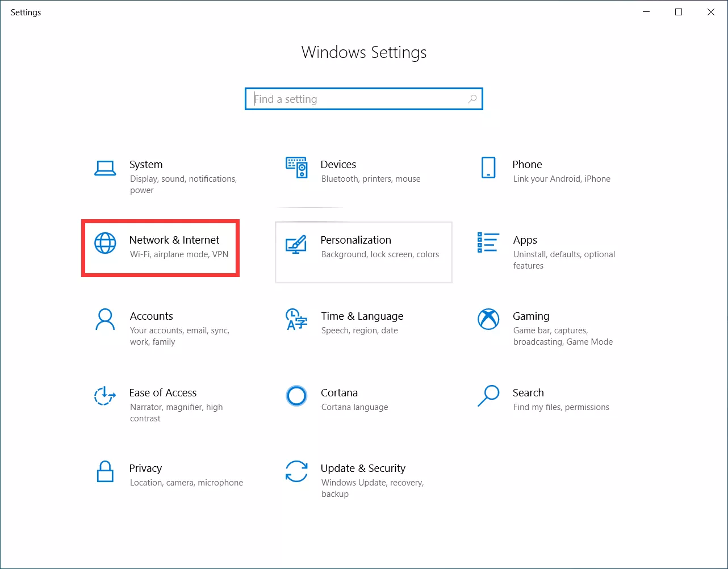Open the Update & Security arrows icon
Screen dimensions: 728x569
296,471
